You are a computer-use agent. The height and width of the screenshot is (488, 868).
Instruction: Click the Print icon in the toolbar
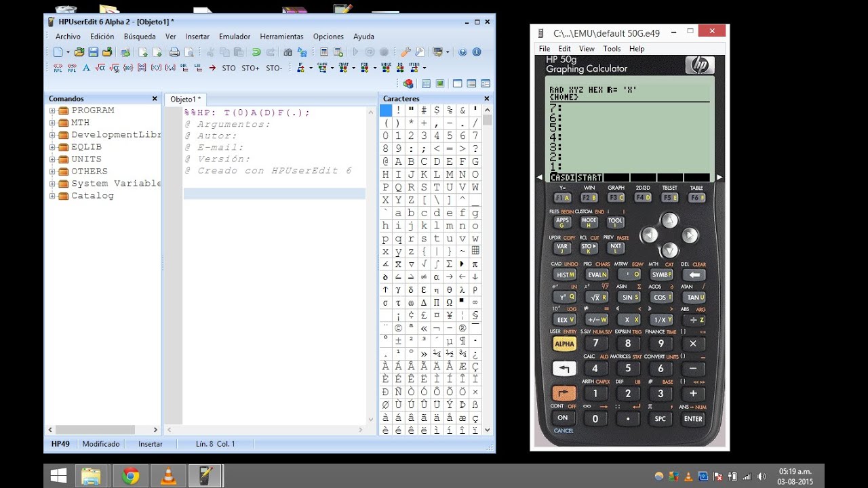(174, 52)
